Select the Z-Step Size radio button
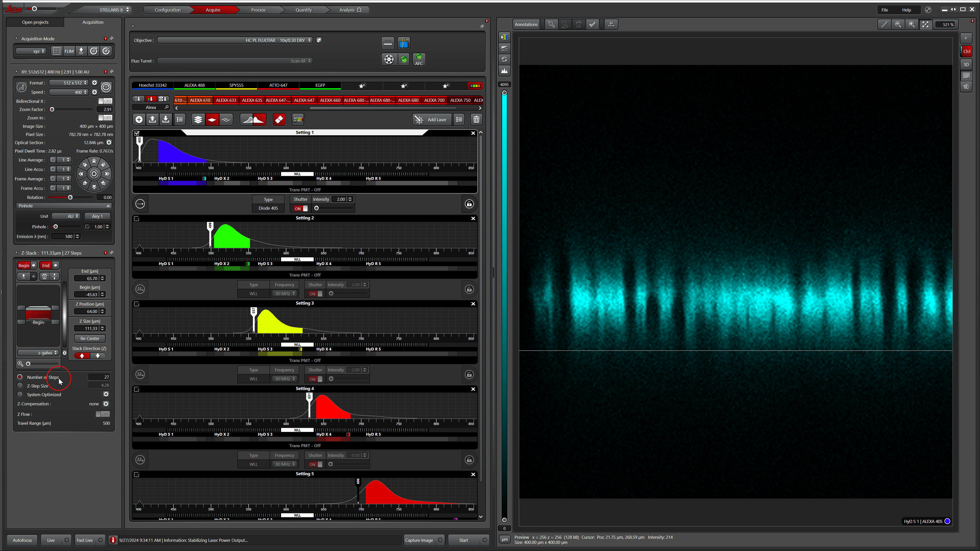The width and height of the screenshot is (980, 551). coord(20,386)
